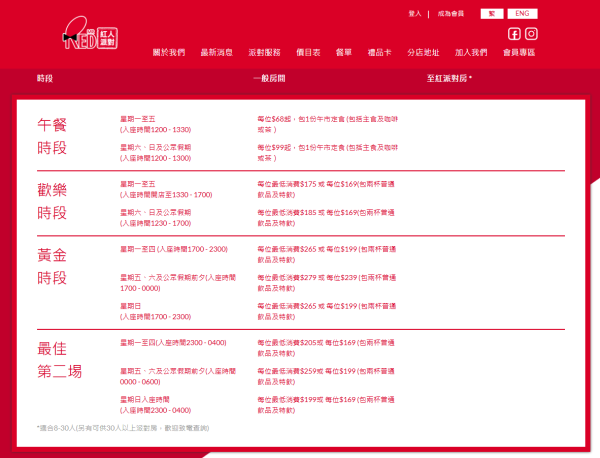
Task: Open the 加入我們 menu
Action: (471, 52)
